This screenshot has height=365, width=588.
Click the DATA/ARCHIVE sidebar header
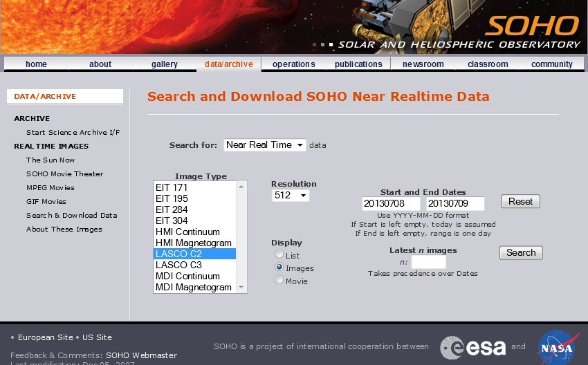point(65,96)
